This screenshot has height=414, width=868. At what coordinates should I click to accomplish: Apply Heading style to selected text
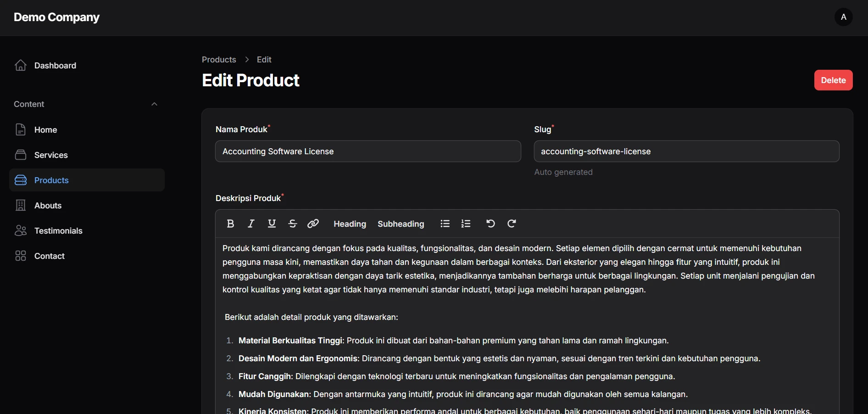click(350, 224)
